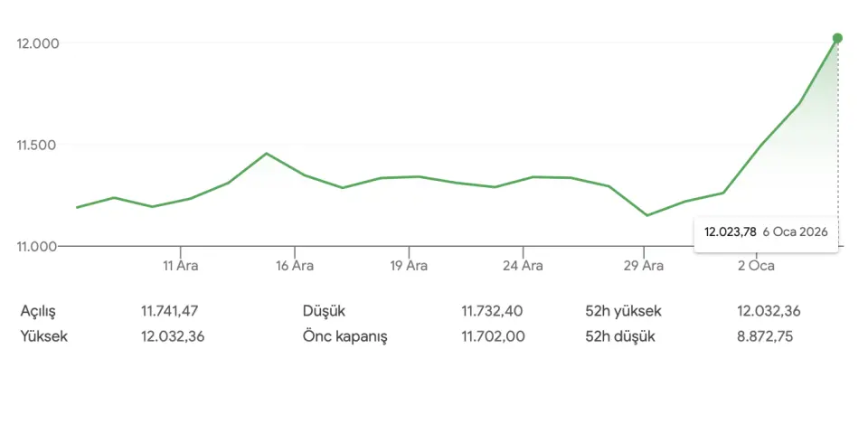Screen dimensions: 868x434
Task: Select the opening value 11.741,47
Action: click(169, 311)
